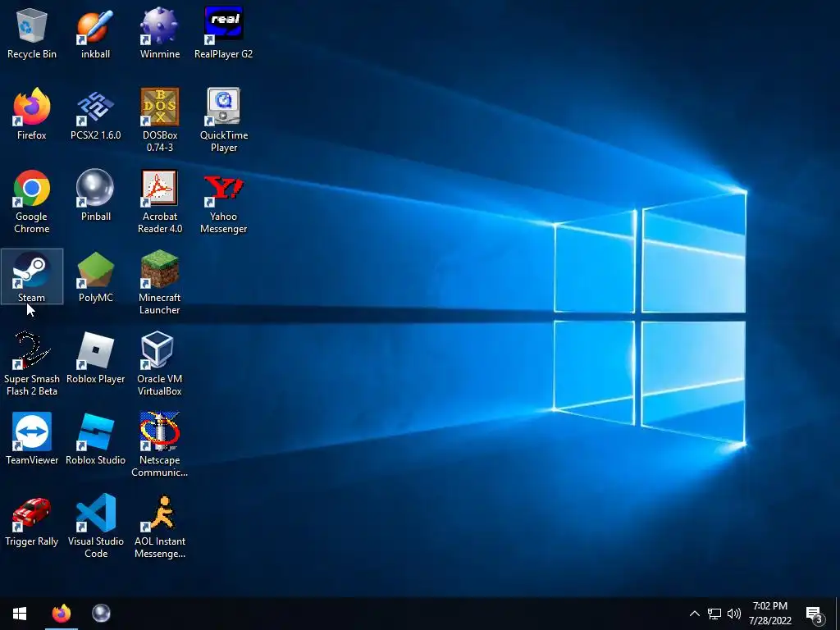Open the Recycle Bin icon
Viewport: 840px width, 630px height.
(x=32, y=33)
